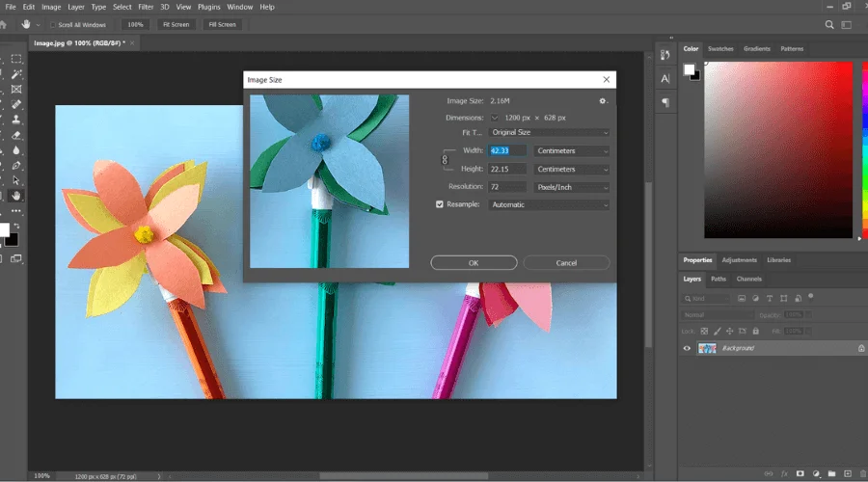Open the Fit To dropdown
The image size is (868, 482).
coord(550,132)
